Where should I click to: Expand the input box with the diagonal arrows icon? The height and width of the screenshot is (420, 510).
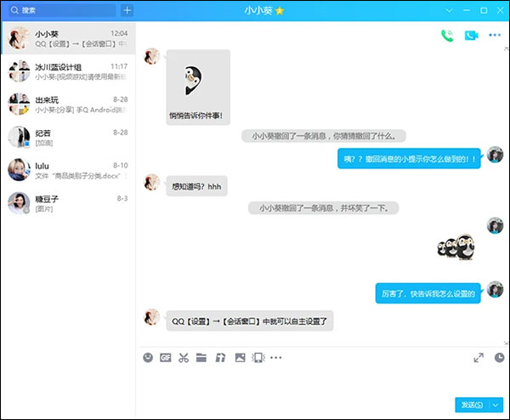(478, 358)
